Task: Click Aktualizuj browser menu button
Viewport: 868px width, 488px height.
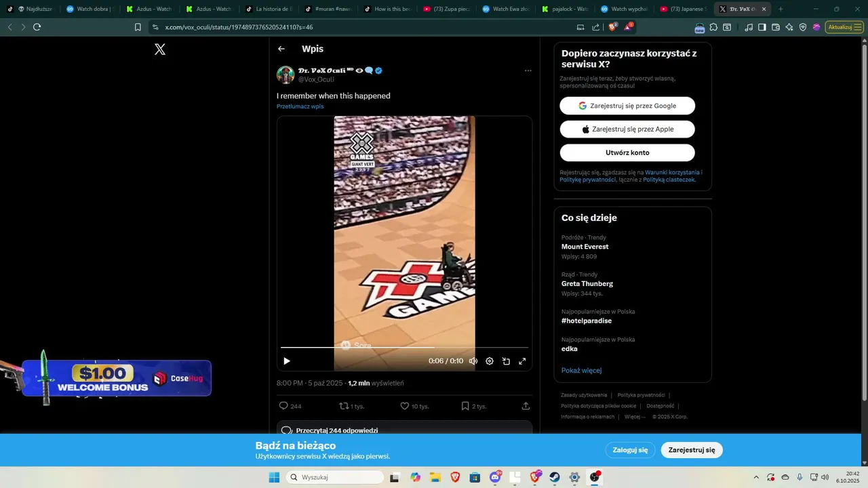Action: [844, 27]
